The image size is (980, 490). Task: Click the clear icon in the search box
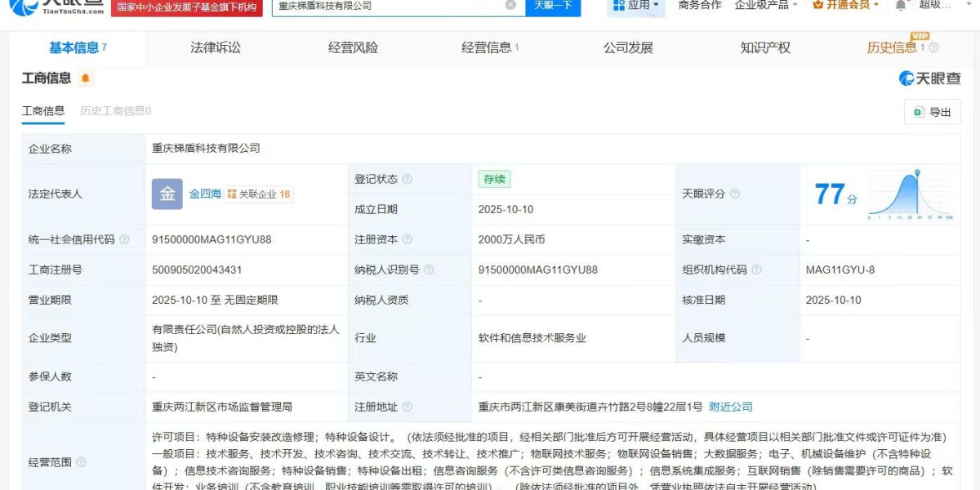click(510, 5)
